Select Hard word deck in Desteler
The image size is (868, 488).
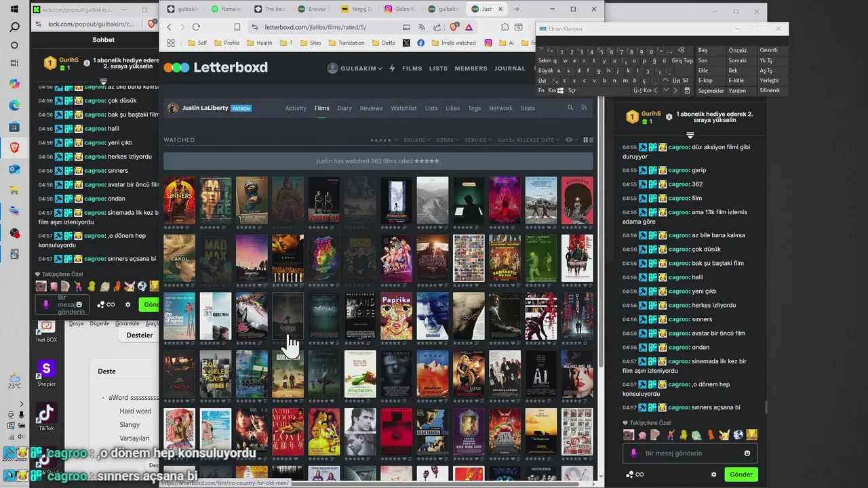pos(136,411)
